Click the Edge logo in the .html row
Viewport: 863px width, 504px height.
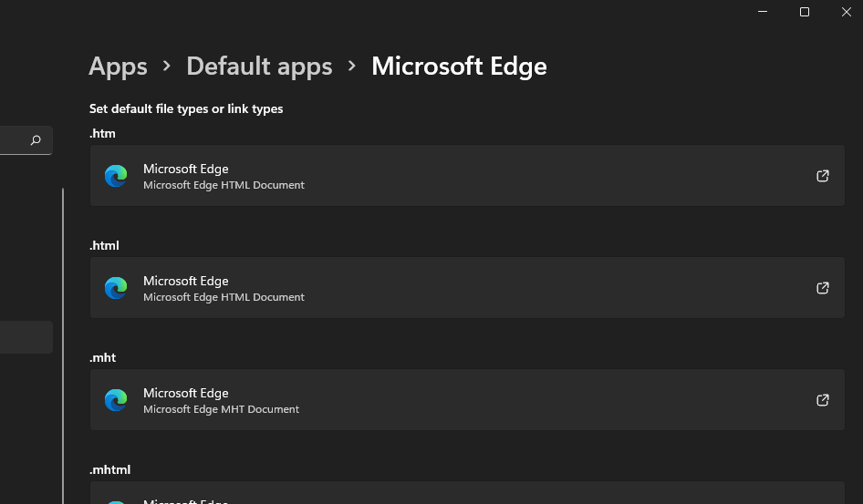point(116,288)
